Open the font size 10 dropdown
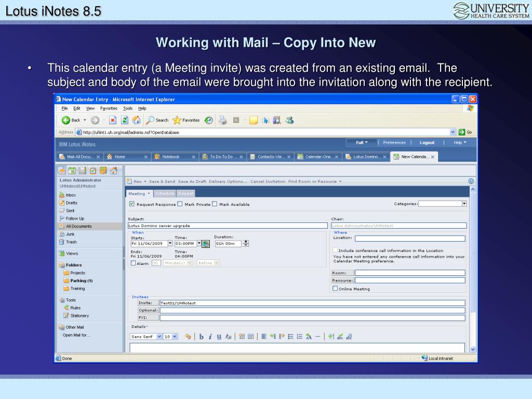This screenshot has height=399, width=532. pyautogui.click(x=175, y=337)
